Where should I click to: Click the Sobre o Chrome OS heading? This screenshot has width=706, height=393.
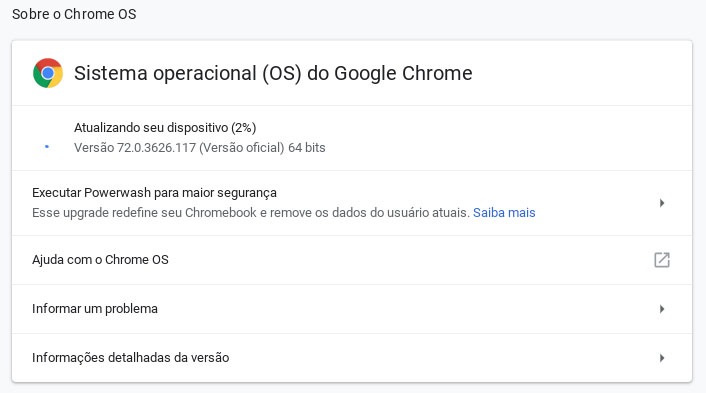[74, 14]
